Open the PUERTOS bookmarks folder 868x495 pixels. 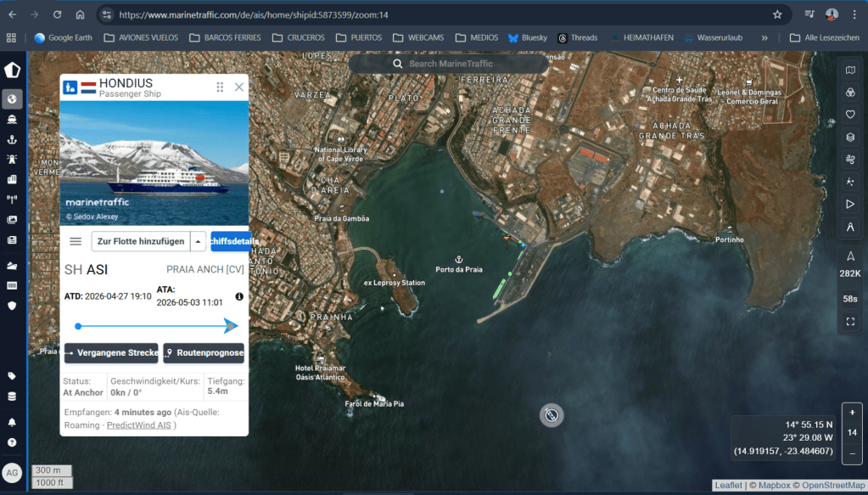[359, 37]
